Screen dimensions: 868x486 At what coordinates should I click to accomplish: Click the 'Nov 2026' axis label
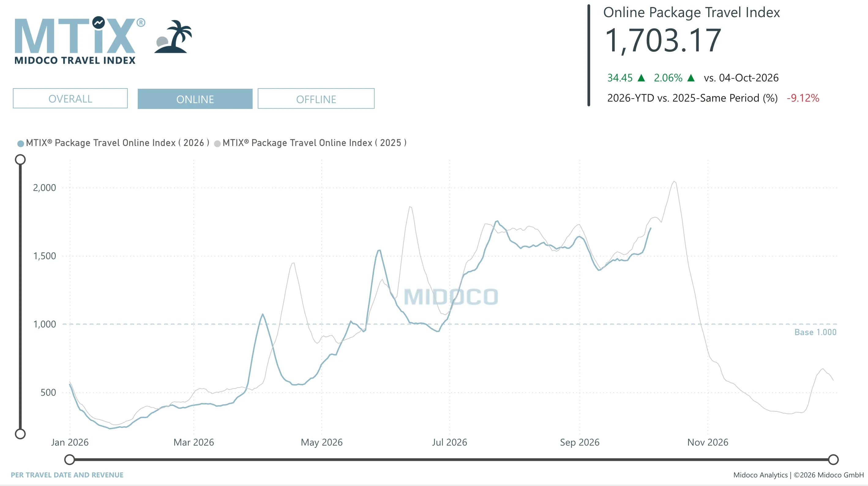[708, 442]
